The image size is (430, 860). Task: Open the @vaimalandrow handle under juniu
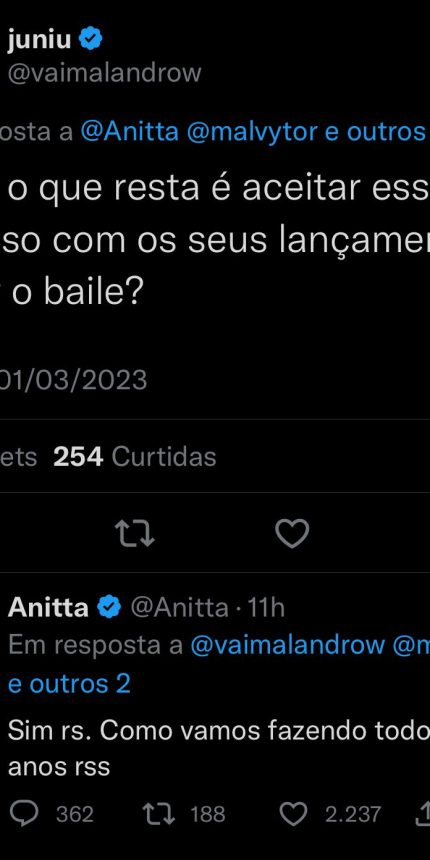[104, 73]
